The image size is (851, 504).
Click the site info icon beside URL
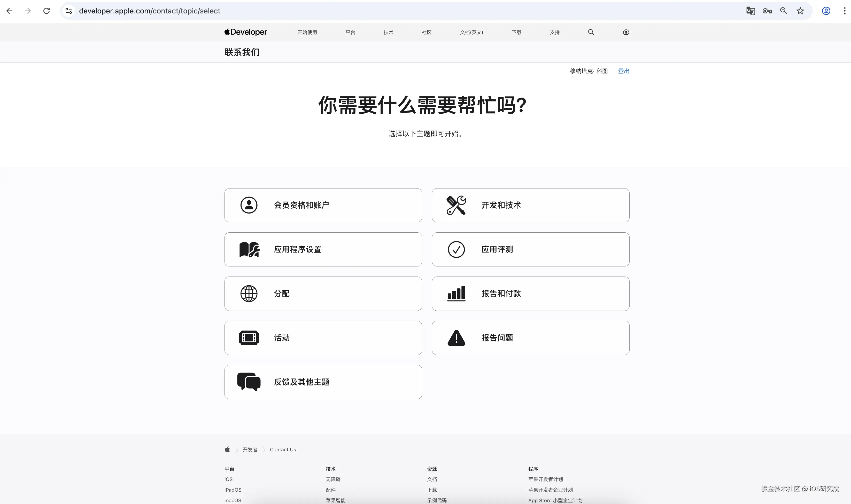click(69, 11)
